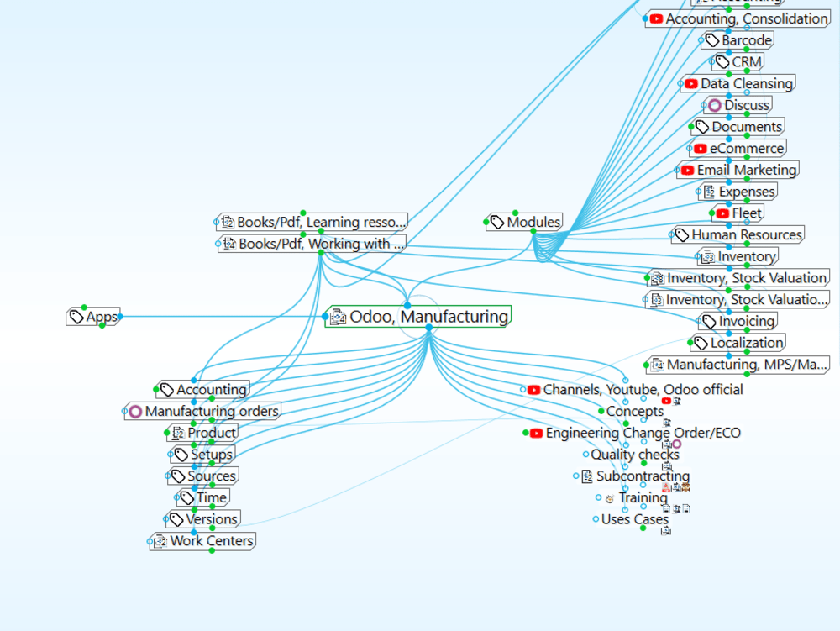This screenshot has width=840, height=631.
Task: Click the tag icon beside Human Resources
Action: pos(682,235)
